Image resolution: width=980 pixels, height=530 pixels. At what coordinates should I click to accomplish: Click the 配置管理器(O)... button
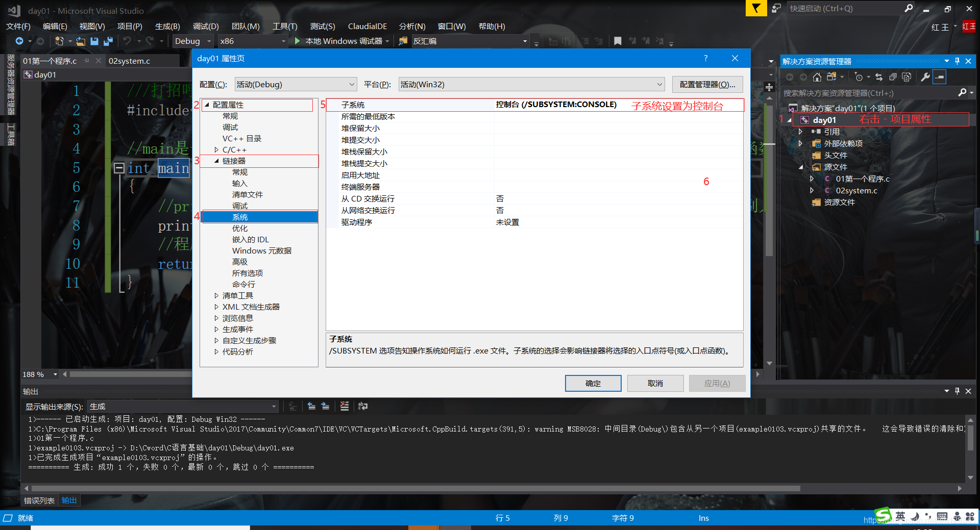click(707, 84)
